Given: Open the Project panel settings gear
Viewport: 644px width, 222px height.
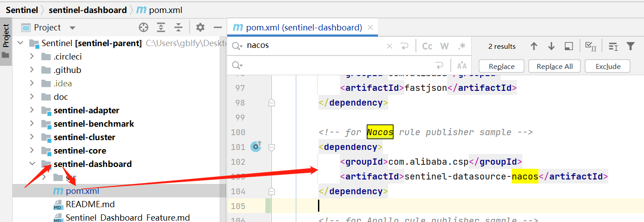Looking at the screenshot, I should [x=200, y=27].
